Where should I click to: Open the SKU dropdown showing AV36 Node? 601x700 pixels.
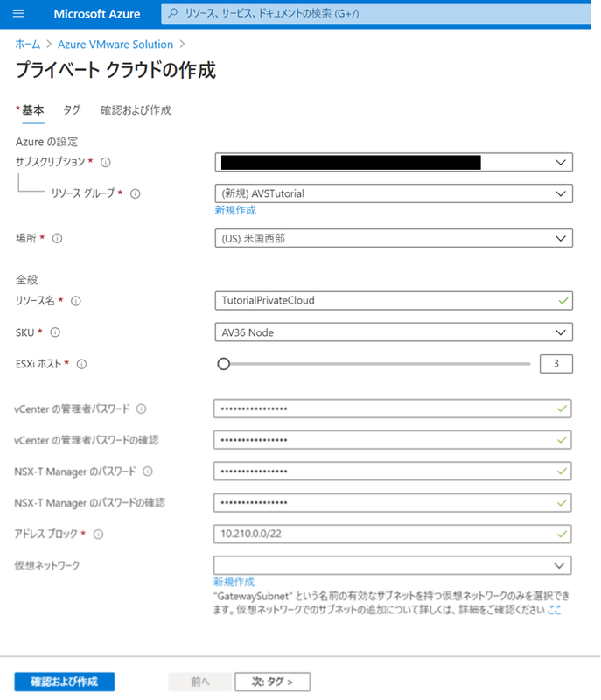click(394, 332)
